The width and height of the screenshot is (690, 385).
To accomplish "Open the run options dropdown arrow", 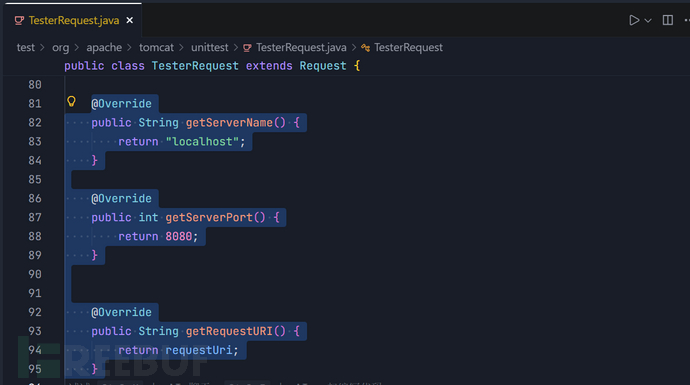I will click(x=648, y=21).
